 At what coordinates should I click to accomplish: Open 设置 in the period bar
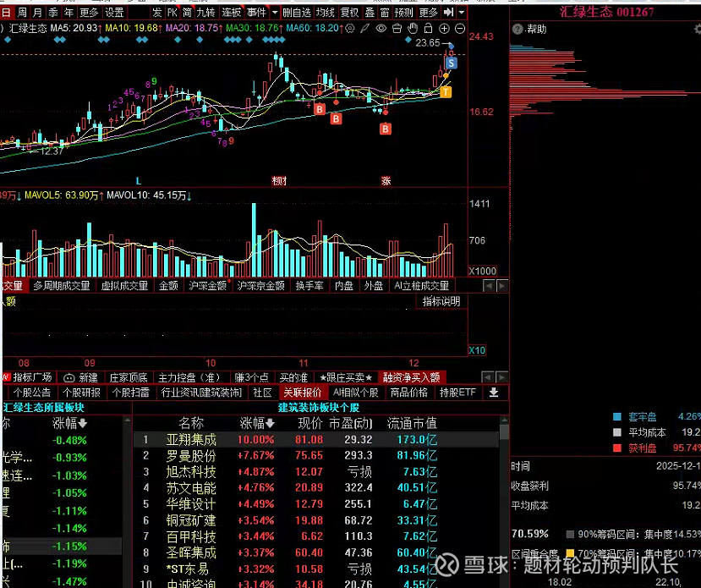point(114,13)
